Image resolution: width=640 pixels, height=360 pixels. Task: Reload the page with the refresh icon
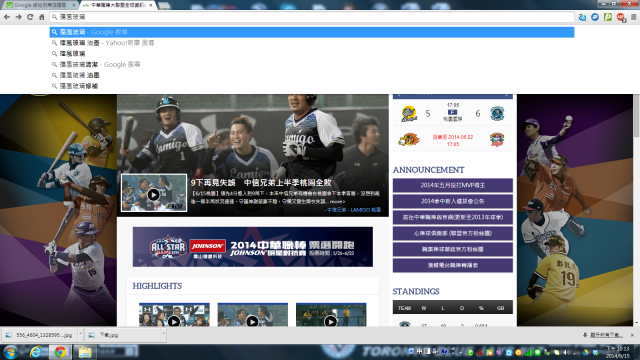coord(30,17)
